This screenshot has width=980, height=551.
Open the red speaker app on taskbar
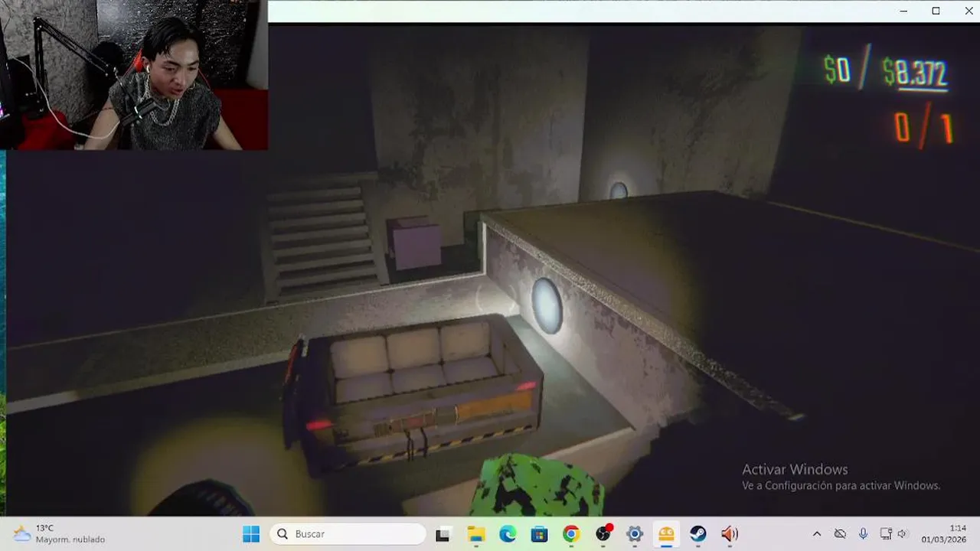coord(730,534)
